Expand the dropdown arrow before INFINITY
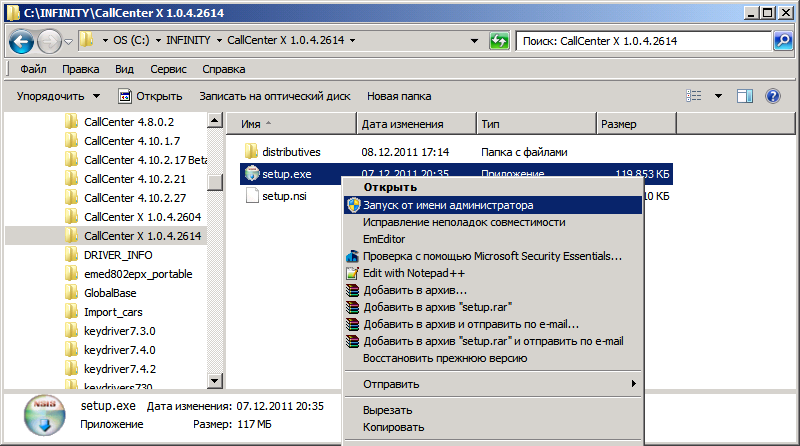 click(158, 40)
